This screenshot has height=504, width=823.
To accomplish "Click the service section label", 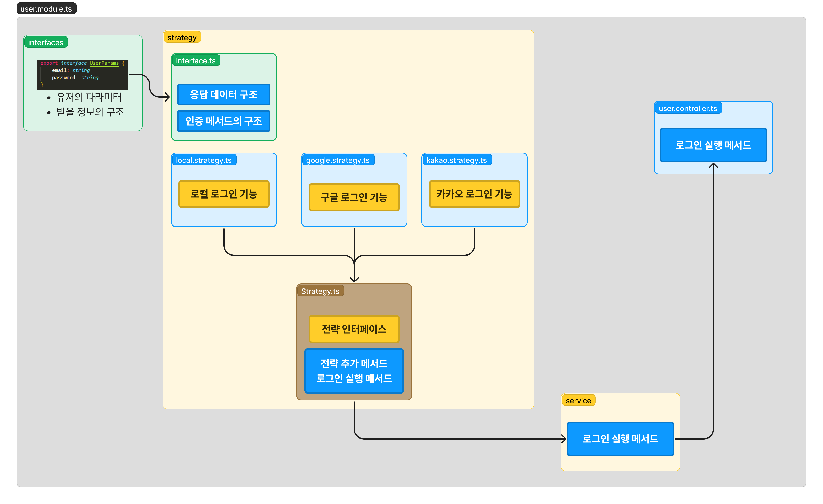I will coord(578,401).
